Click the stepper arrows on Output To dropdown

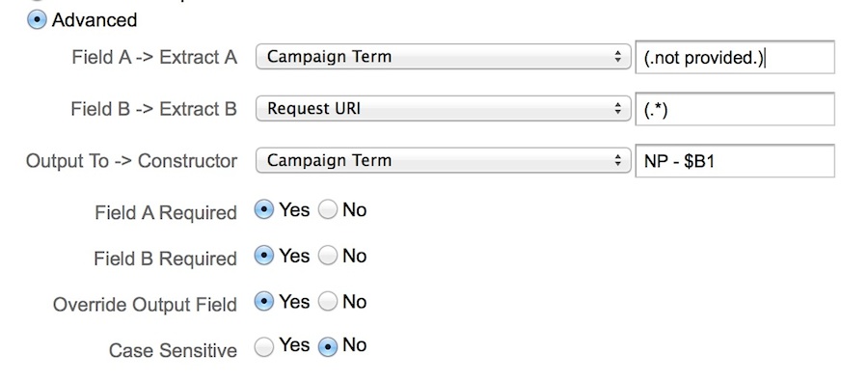pos(618,160)
